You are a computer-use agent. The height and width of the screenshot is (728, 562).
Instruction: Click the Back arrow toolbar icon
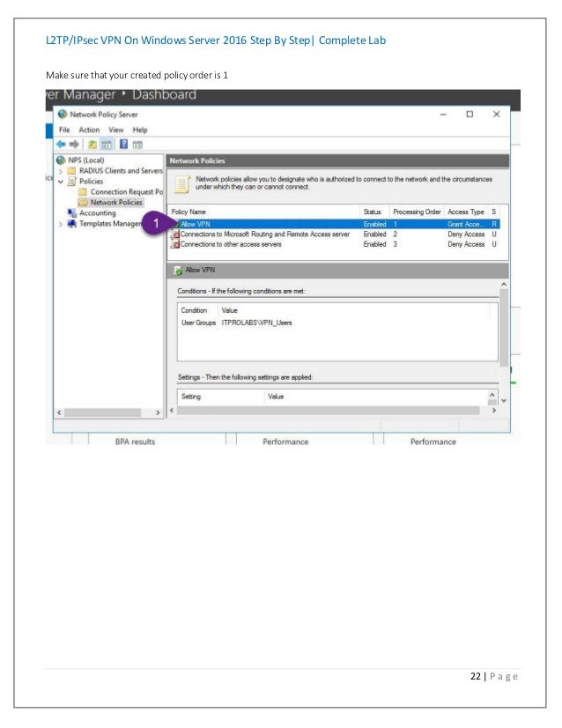tap(61, 145)
